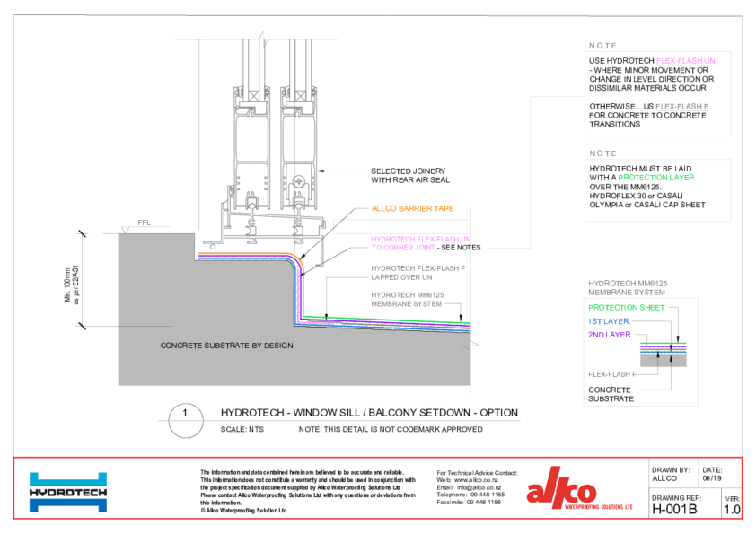
Task: Click the Hydrotech logo in the title block
Action: (68, 492)
